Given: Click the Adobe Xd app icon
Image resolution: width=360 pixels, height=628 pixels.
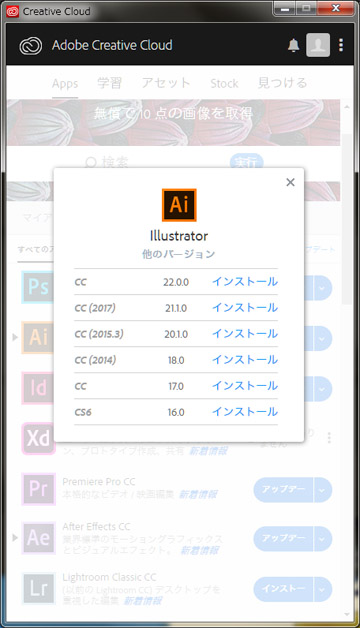Looking at the screenshot, I should 38,438.
